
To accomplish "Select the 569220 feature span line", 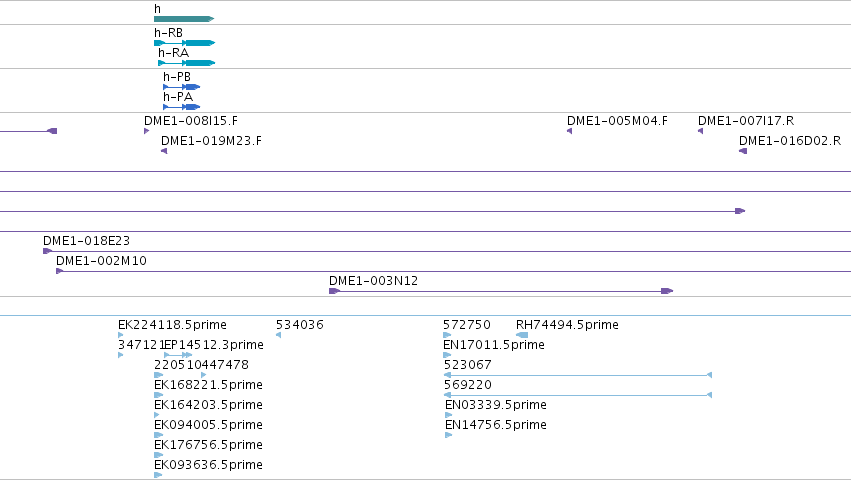I will [577, 395].
